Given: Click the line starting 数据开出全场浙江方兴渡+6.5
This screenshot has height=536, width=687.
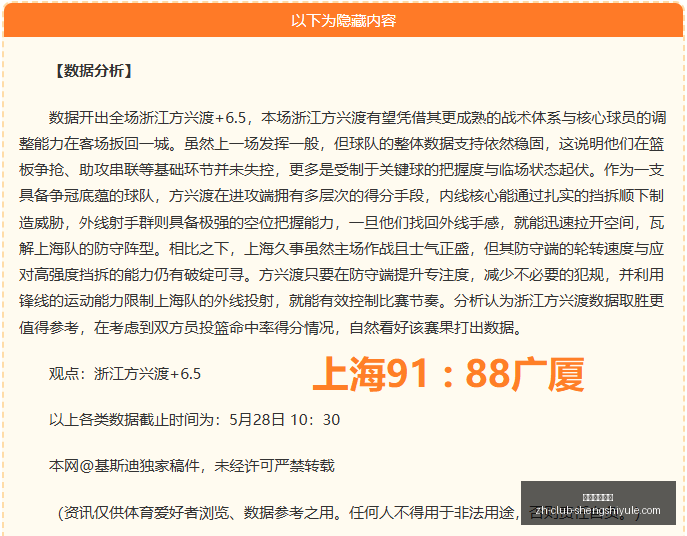Looking at the screenshot, I should 357,118.
